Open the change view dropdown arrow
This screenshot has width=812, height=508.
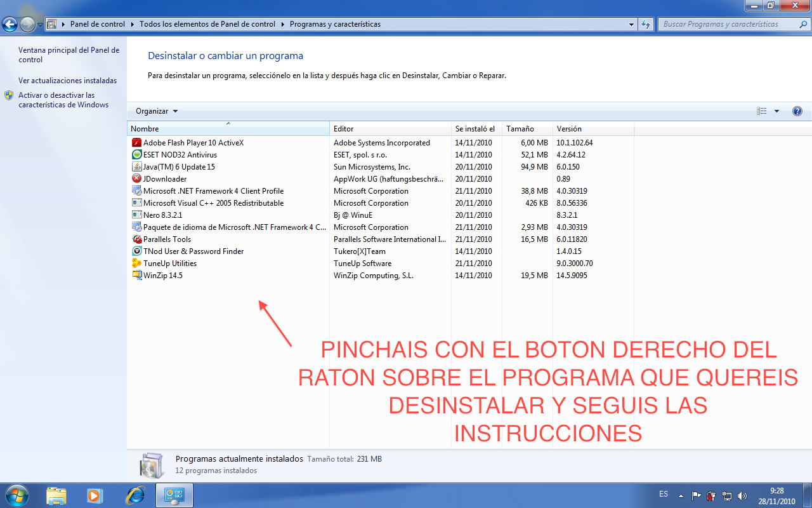(775, 110)
